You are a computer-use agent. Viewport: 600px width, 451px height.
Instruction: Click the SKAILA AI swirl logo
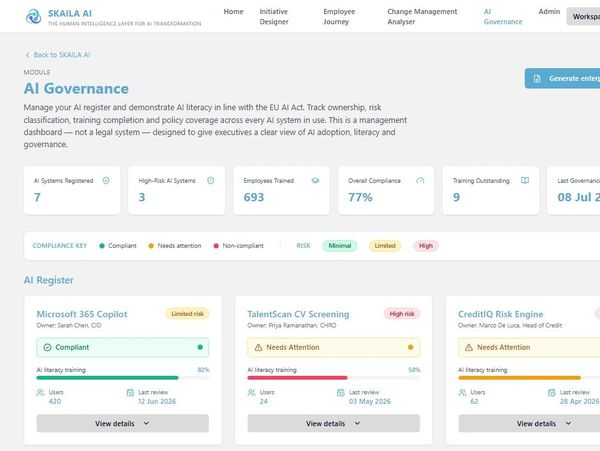(33, 16)
